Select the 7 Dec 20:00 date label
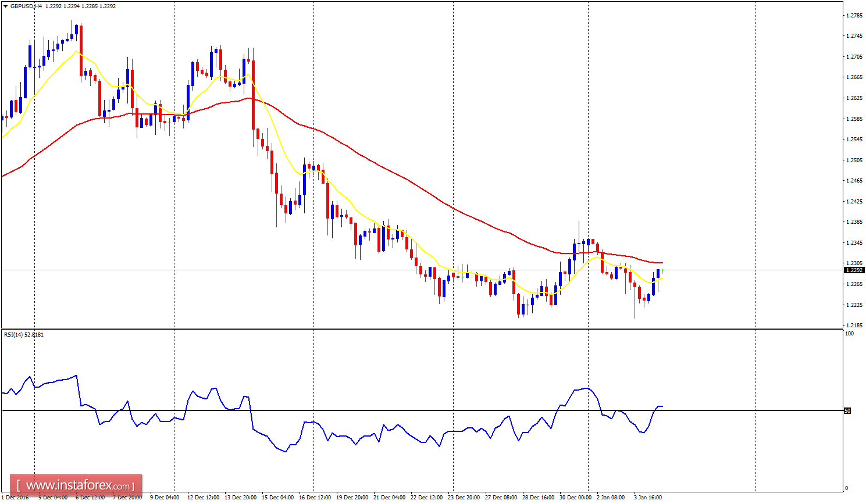Viewport: 866px width, 504px height. pos(126,498)
